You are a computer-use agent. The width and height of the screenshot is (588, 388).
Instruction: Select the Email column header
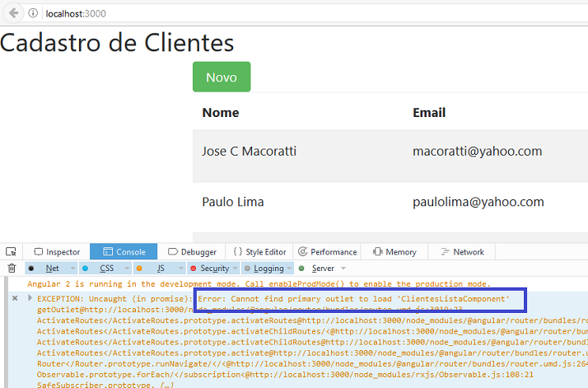(429, 113)
